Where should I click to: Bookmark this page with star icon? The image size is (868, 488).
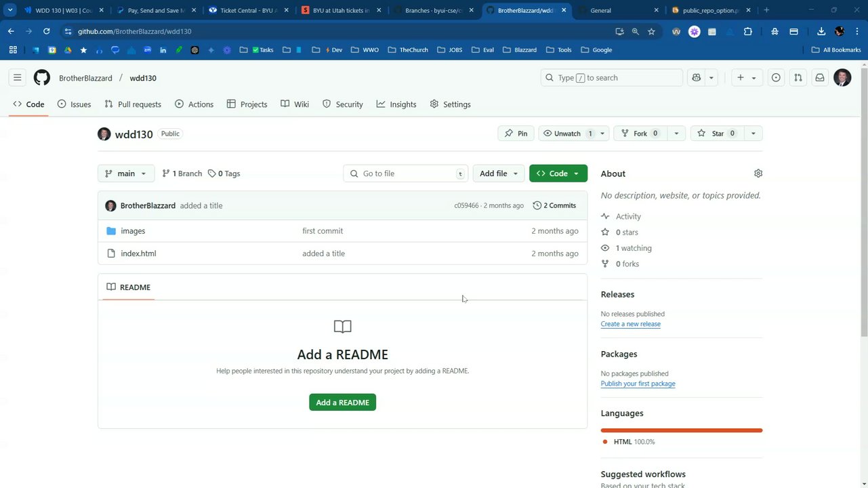click(x=651, y=31)
